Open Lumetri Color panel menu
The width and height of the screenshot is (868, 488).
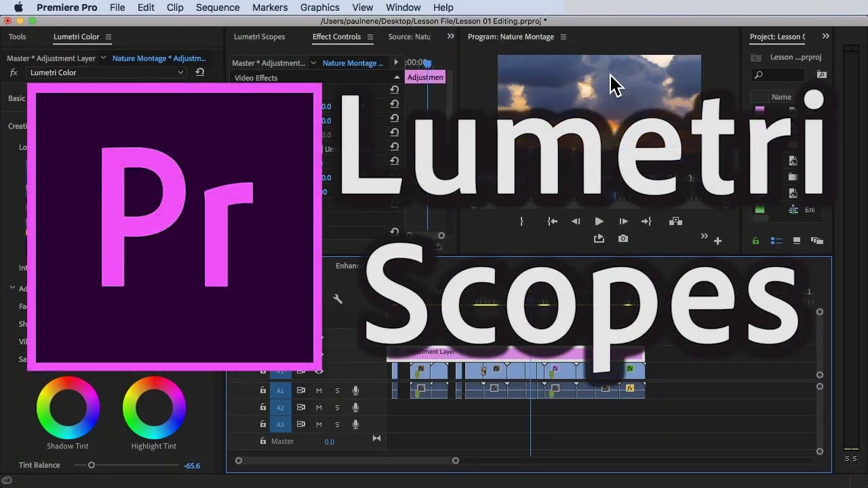108,37
